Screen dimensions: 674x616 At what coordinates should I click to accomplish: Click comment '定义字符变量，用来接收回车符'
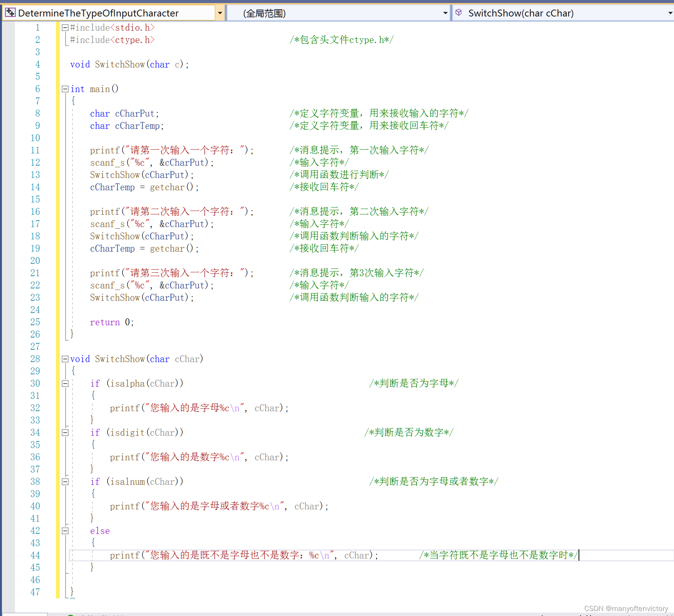click(x=369, y=126)
